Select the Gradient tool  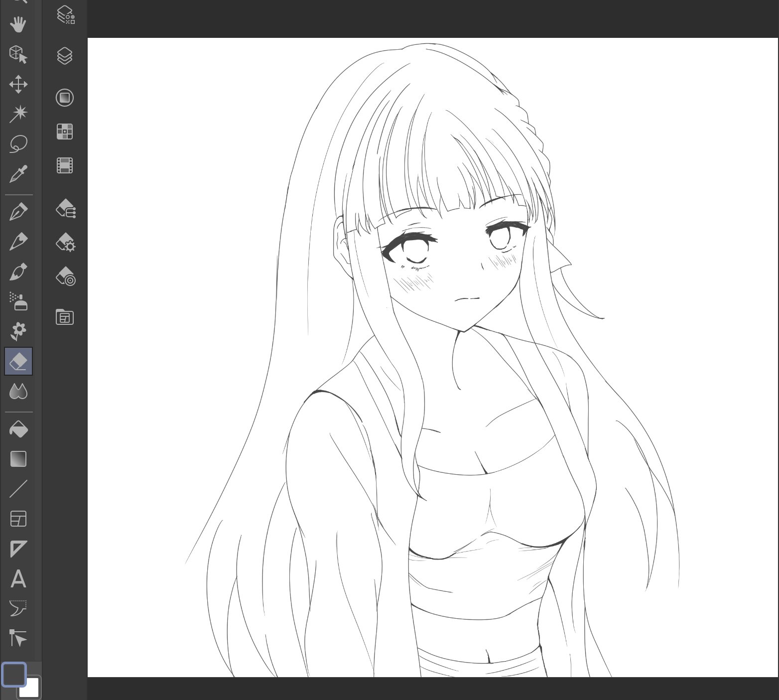18,459
